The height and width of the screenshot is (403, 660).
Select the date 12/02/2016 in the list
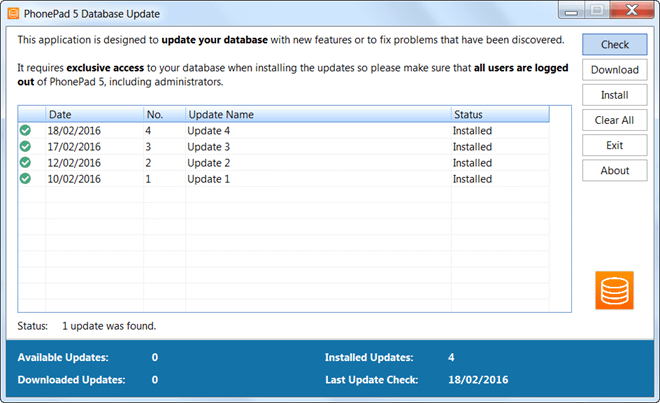(x=74, y=163)
